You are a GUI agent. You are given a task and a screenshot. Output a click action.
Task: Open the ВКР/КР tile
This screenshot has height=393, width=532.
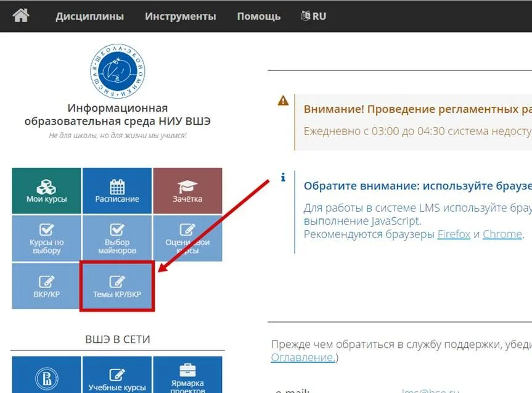46,286
